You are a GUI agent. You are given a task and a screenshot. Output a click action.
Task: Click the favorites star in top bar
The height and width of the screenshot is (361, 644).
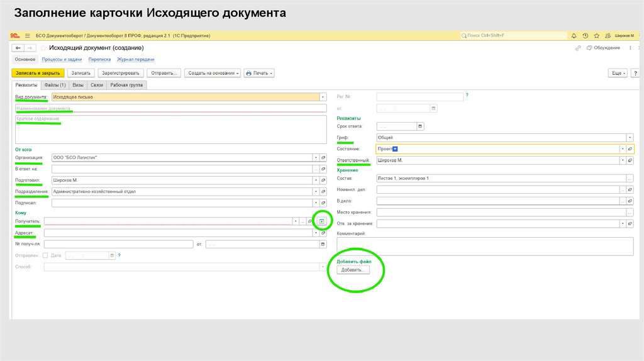pos(596,36)
